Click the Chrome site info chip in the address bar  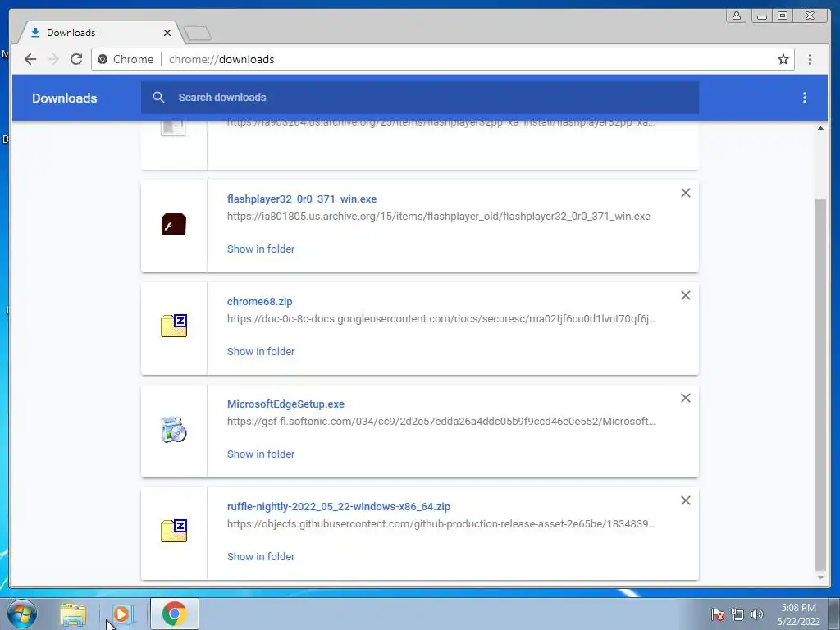click(x=126, y=59)
